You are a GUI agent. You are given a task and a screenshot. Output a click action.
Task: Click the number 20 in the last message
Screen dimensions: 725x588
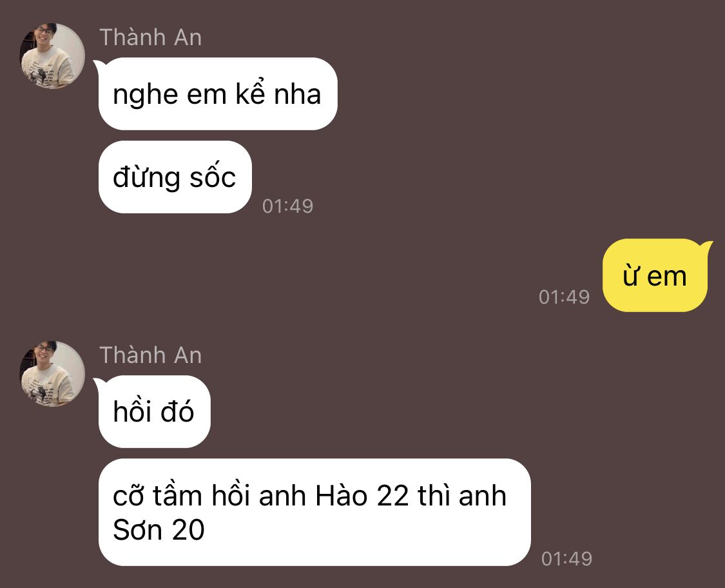click(x=188, y=530)
